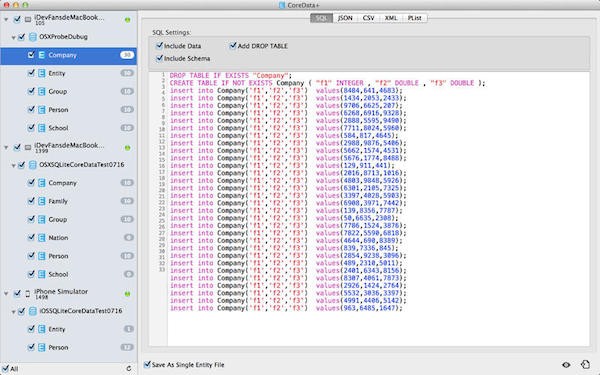Uncheck the OSXSQLiteCoreDataTest0716 database checkbox

(x=21, y=165)
